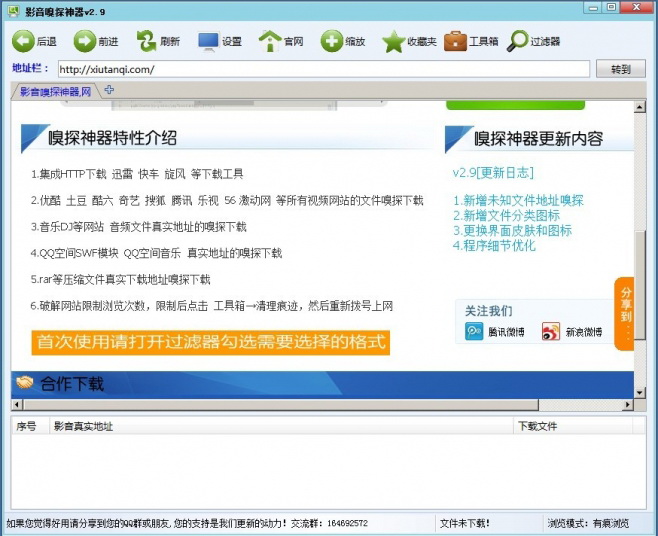Click the 3.音乐DJ等网站 feature line
The image size is (658, 536).
(x=138, y=227)
